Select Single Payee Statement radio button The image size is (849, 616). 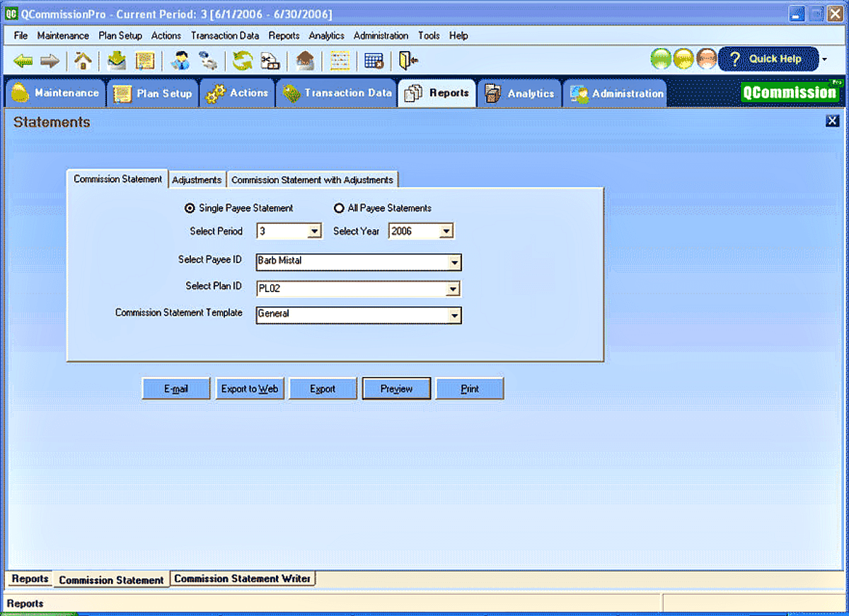(189, 208)
